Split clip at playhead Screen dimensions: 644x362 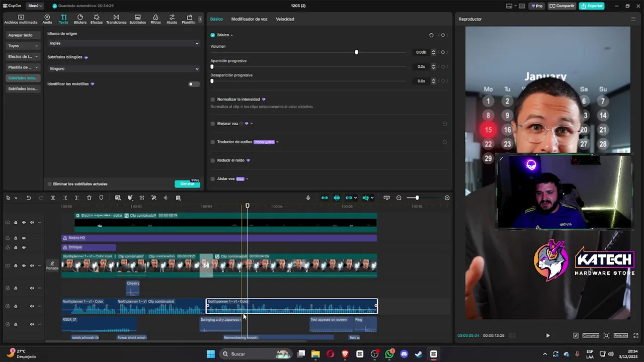coord(53,198)
